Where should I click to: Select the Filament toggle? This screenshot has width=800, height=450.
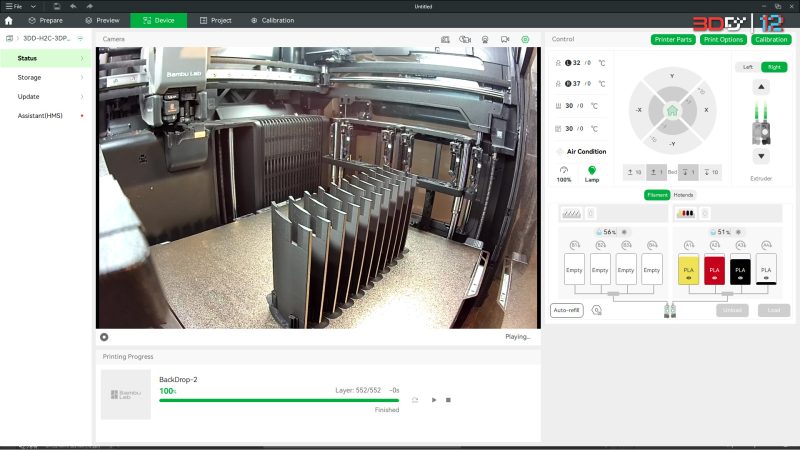[x=657, y=194]
